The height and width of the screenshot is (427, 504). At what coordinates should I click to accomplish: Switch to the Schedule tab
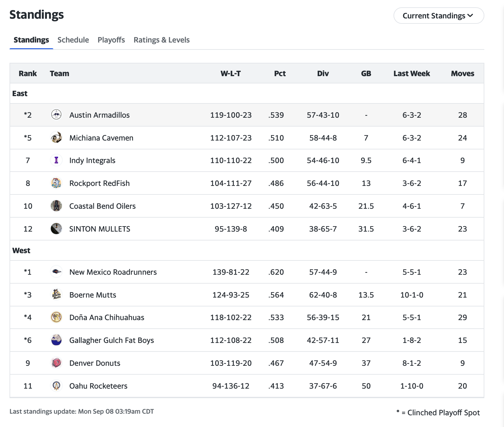tap(73, 40)
